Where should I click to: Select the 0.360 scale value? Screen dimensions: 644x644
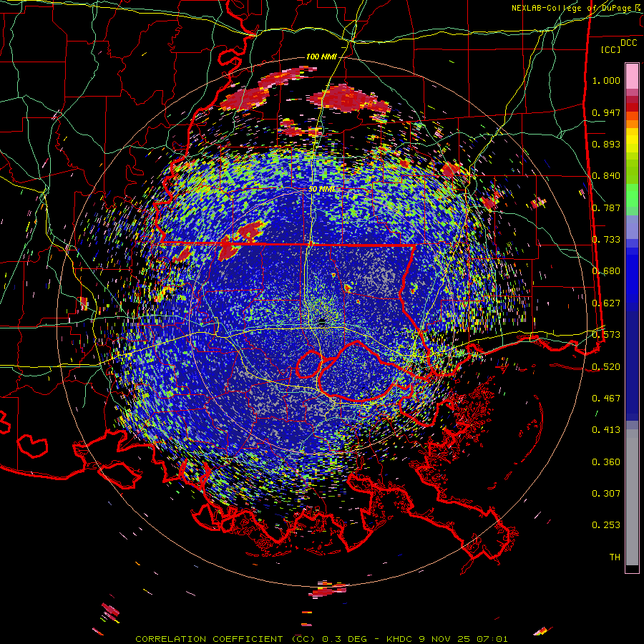pyautogui.click(x=606, y=462)
